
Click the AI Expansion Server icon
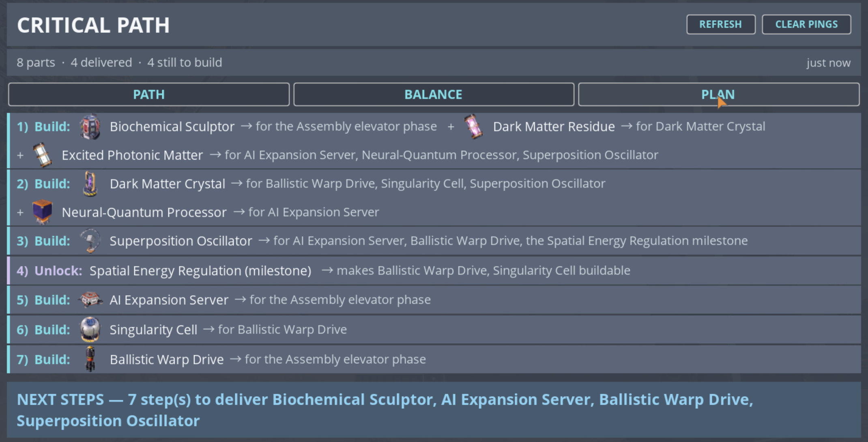pyautogui.click(x=90, y=300)
